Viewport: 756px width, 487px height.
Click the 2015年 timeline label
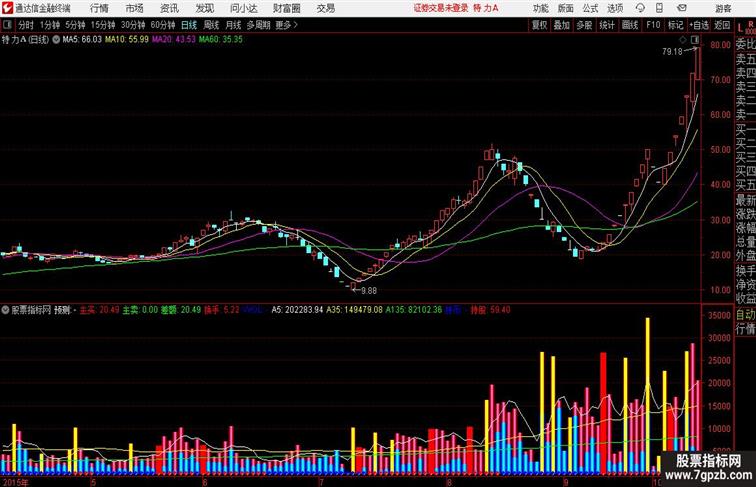coord(15,482)
